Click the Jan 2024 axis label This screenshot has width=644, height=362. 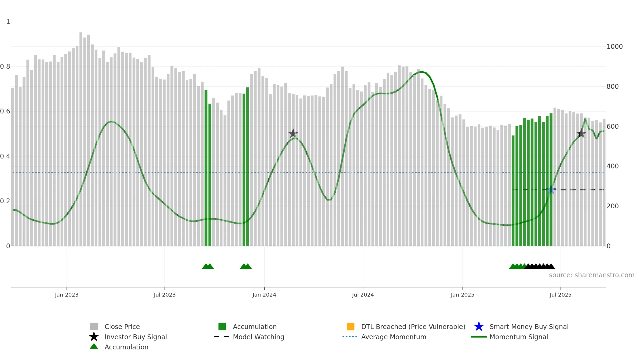point(264,295)
